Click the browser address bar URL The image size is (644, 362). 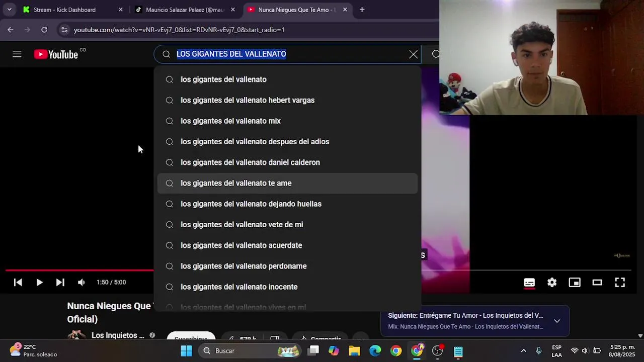point(179,30)
